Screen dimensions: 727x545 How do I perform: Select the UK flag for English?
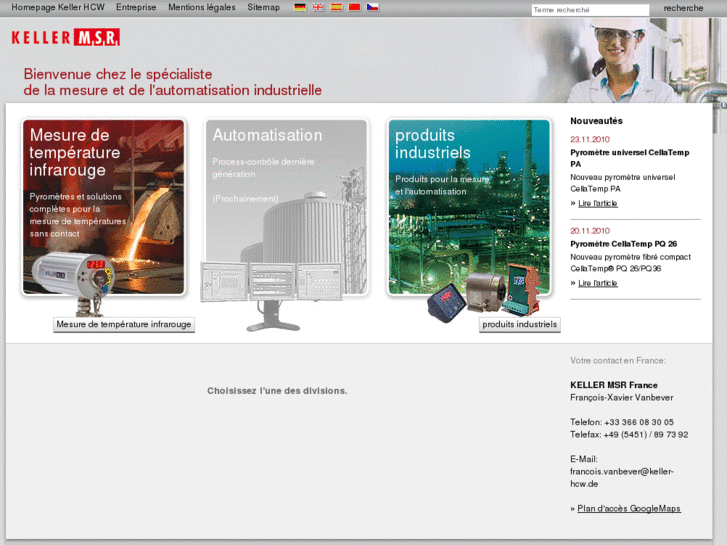[318, 7]
